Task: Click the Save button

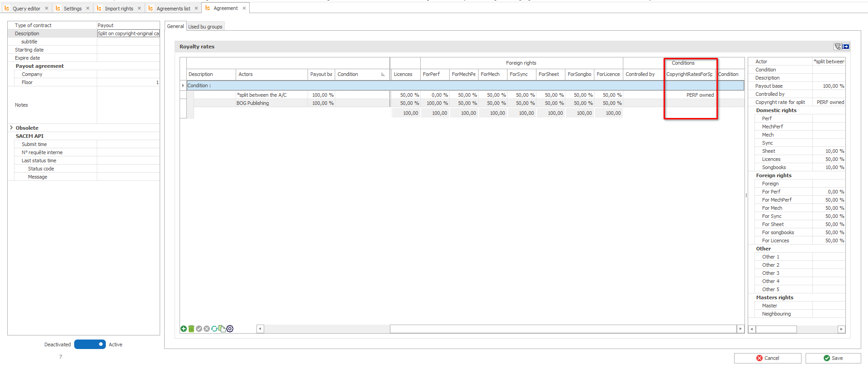Action: pos(833,358)
